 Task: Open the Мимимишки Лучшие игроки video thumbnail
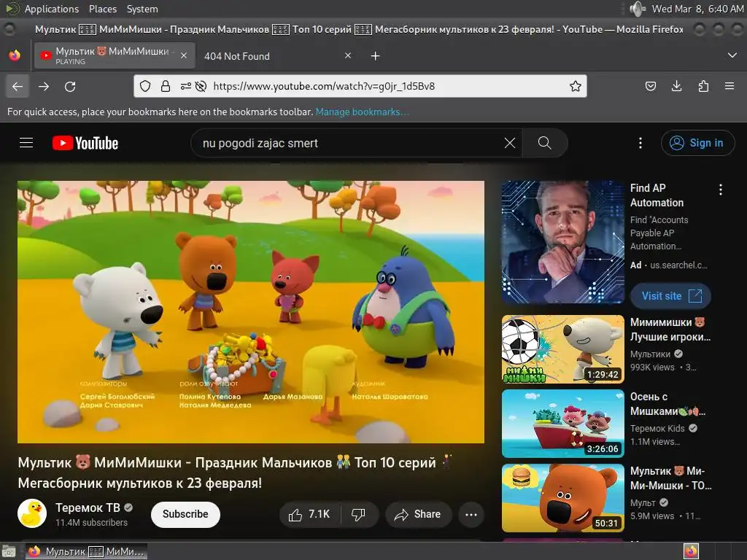click(563, 349)
